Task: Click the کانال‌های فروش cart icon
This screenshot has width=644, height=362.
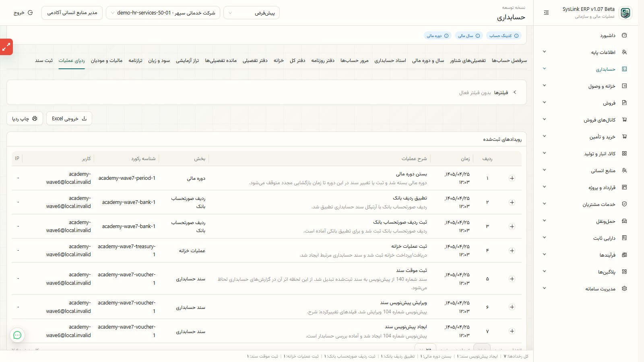Action: click(x=624, y=120)
